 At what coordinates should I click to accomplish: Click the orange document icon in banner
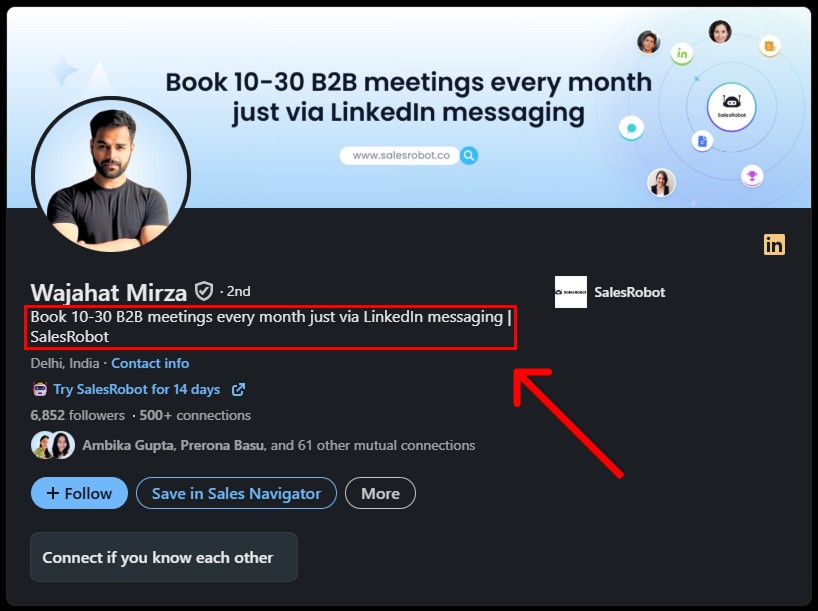[769, 46]
